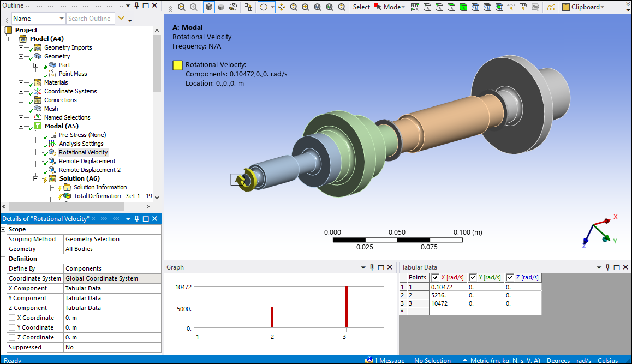This screenshot has width=632, height=364.
Task: Toggle the Y [rad/s] column checkbox
Action: [x=473, y=277]
